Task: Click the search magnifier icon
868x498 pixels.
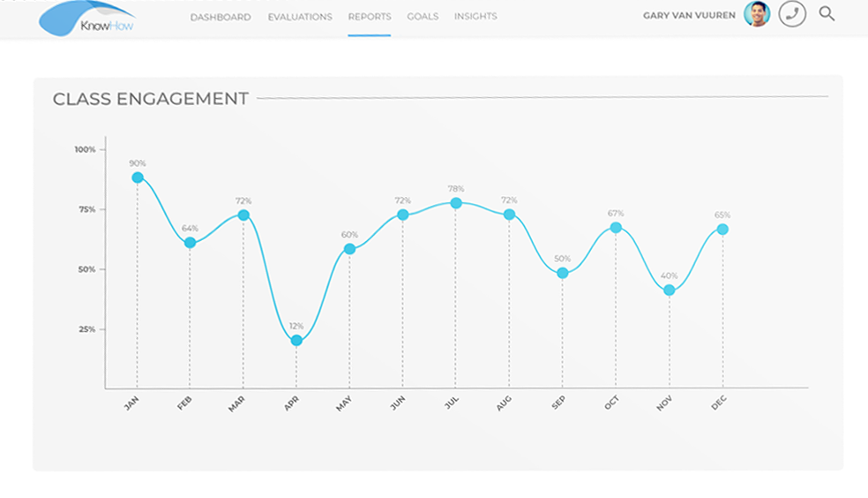Action: (827, 14)
